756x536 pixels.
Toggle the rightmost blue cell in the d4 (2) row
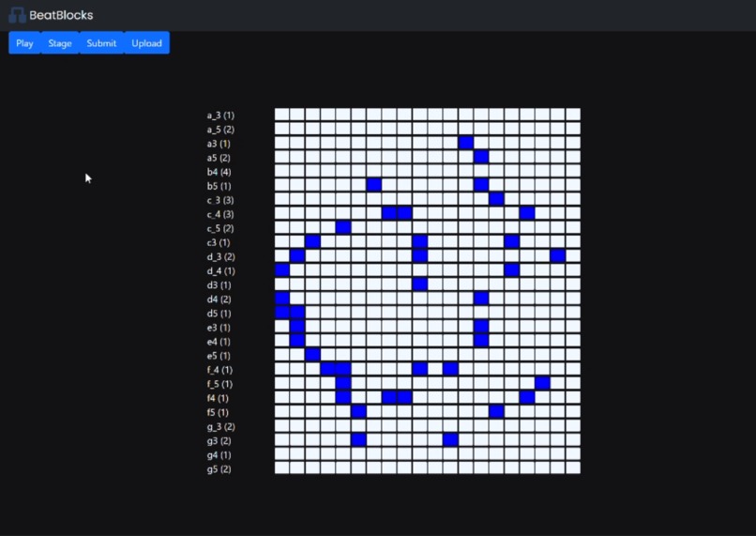[x=481, y=299]
